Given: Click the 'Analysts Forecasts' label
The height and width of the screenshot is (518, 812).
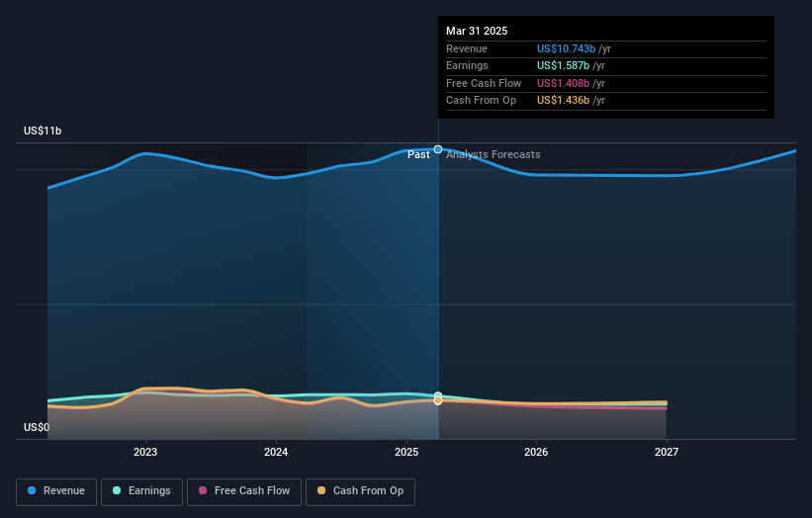Looking at the screenshot, I should (x=493, y=155).
